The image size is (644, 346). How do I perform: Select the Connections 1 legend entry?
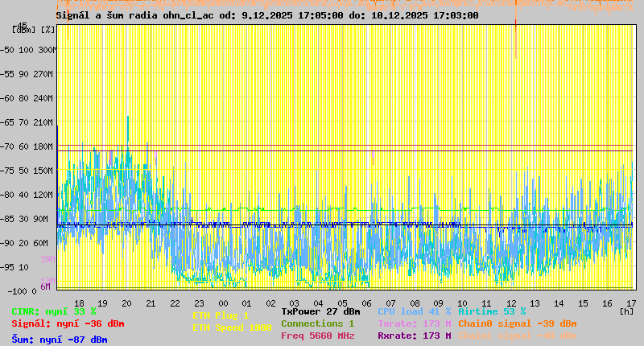click(317, 323)
